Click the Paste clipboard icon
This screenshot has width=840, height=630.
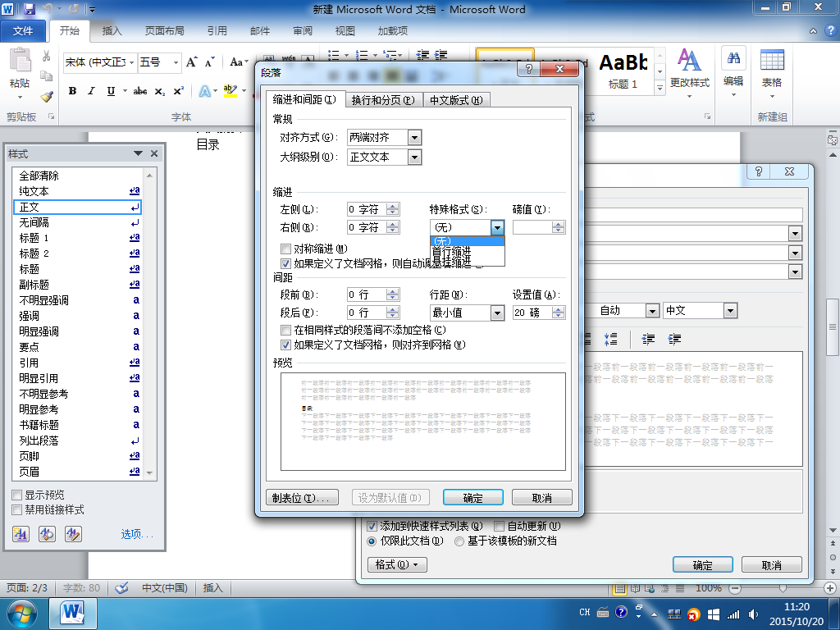pos(20,60)
